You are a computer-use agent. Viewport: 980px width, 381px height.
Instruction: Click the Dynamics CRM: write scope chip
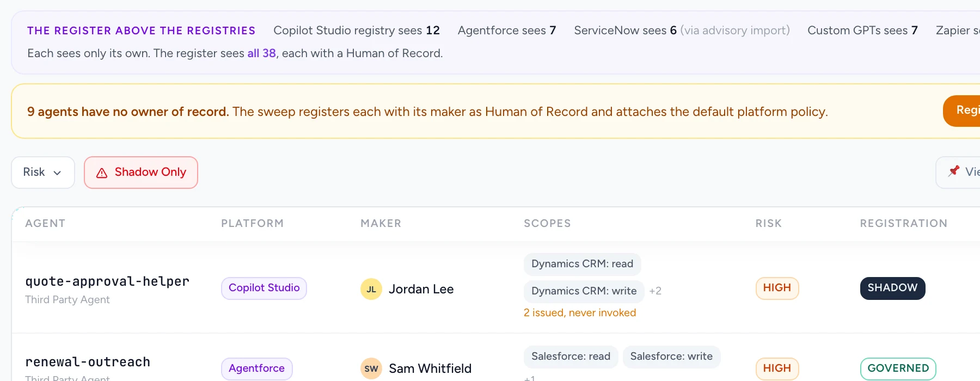pos(584,291)
